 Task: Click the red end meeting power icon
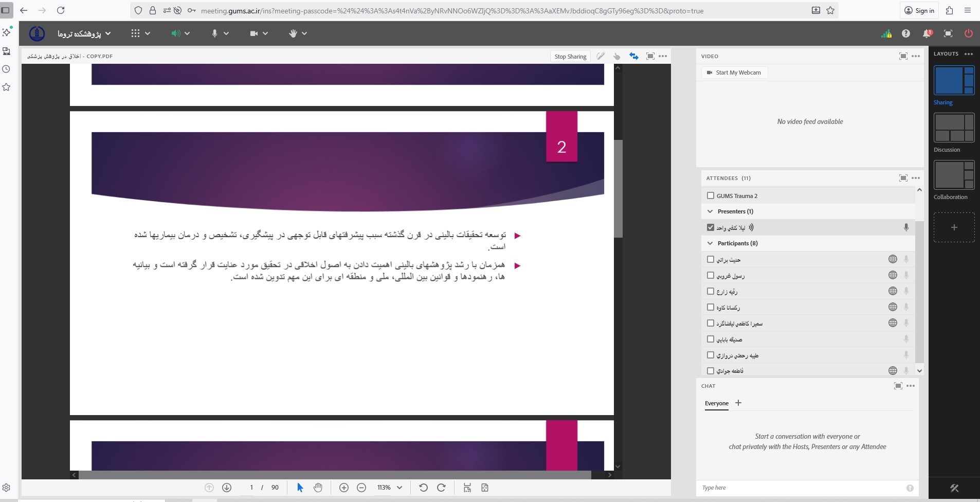968,33
